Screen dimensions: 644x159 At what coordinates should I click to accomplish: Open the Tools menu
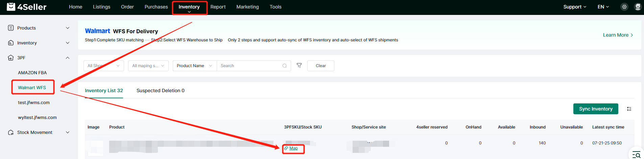coord(276,7)
